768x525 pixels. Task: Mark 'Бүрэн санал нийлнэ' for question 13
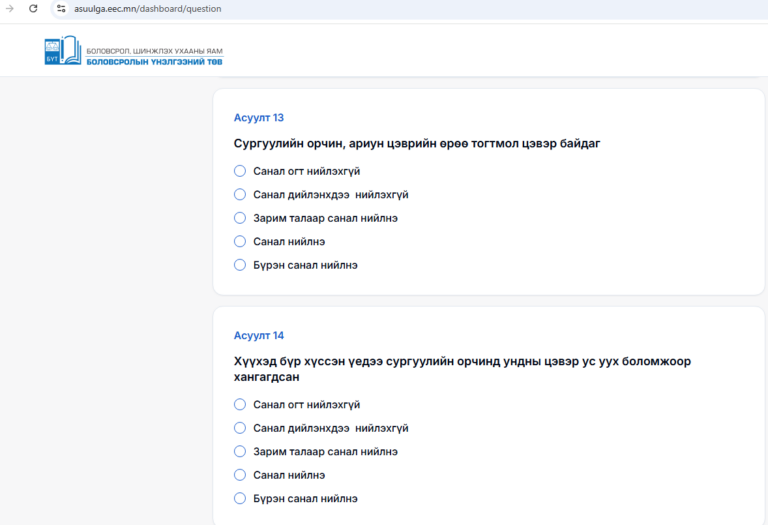tap(240, 265)
